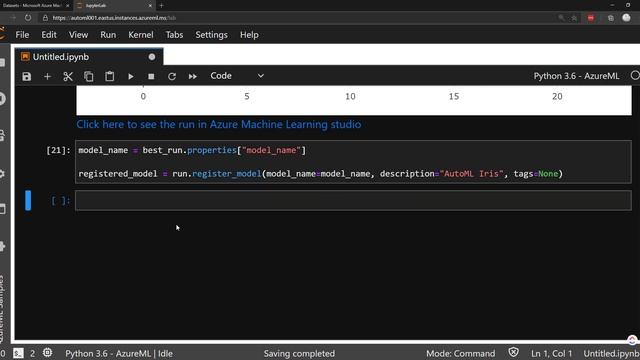Open the left sidebar settings gear icon

(2, 174)
